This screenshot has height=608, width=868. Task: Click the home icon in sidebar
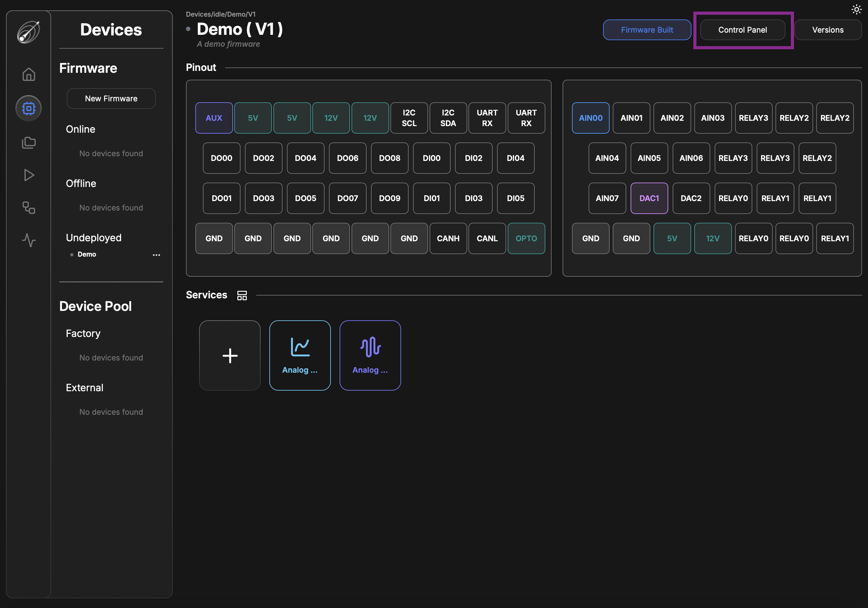29,74
